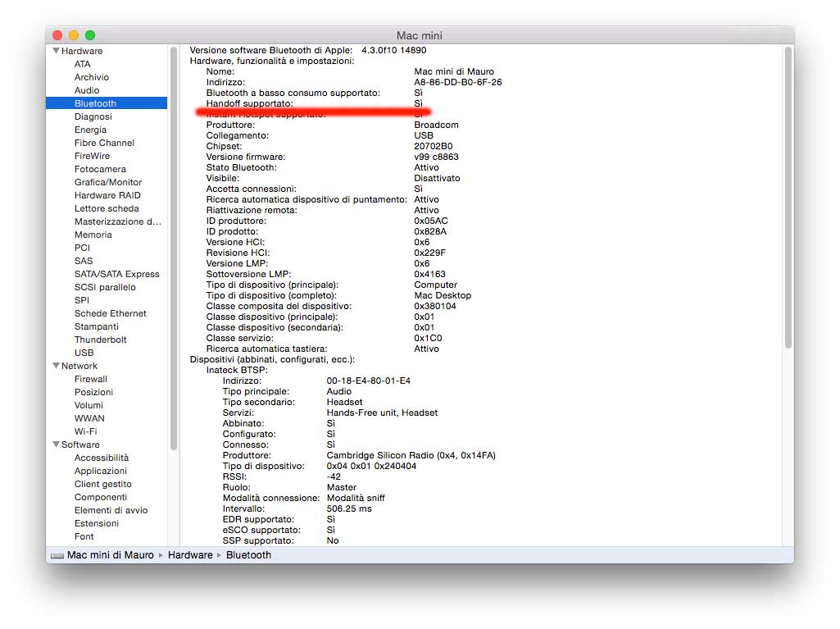Select SAS in the sidebar

[x=83, y=261]
